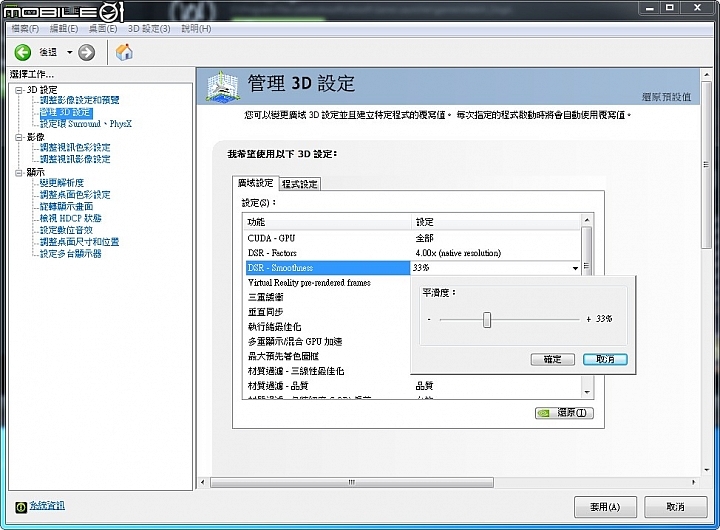Screen dimensions: 720x530
Task: Click horizontal scrollbar left arrow
Action: 202,482
